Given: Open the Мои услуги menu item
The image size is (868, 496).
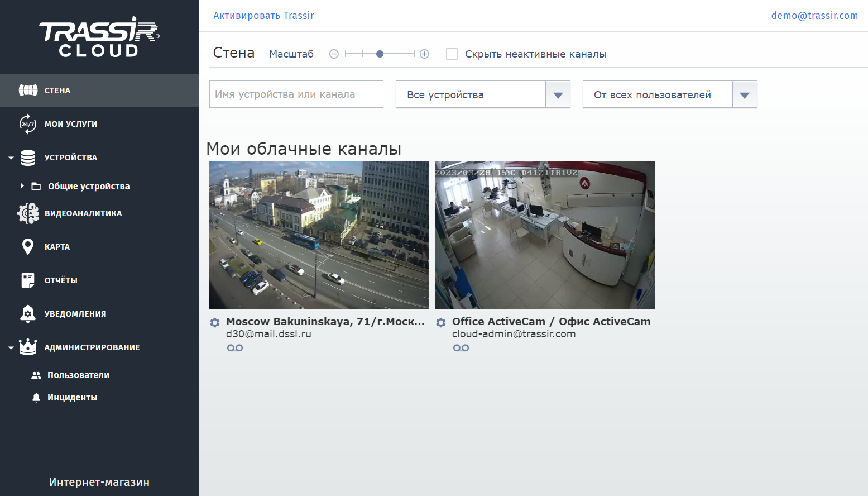Looking at the screenshot, I should point(70,124).
